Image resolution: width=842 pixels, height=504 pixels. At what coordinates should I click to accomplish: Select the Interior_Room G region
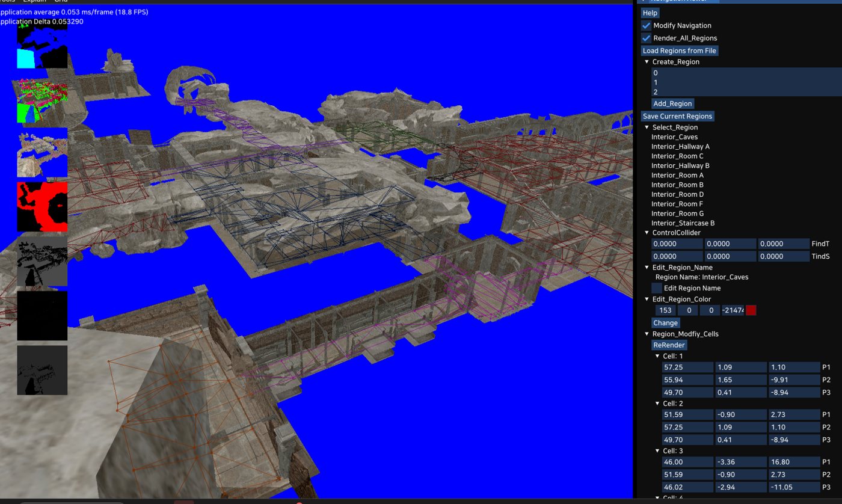(677, 214)
